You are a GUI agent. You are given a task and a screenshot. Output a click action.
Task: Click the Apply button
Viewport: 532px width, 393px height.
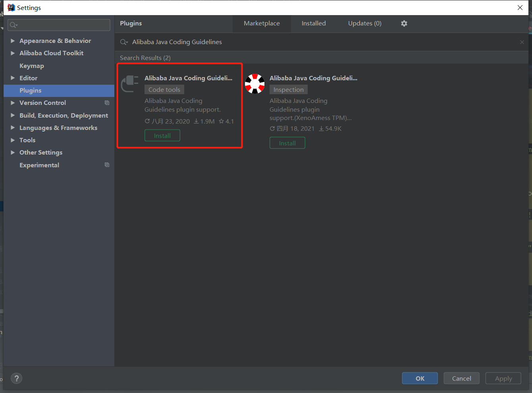(503, 378)
